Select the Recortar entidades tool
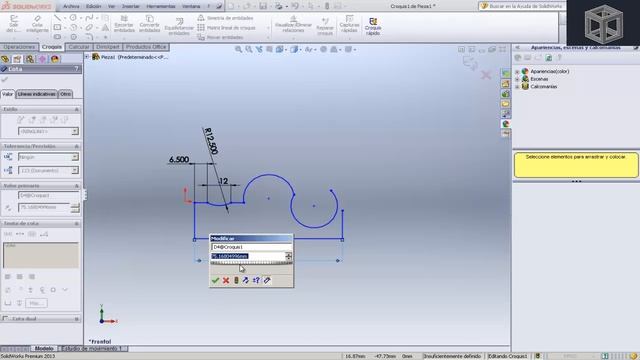The image size is (640, 360). [124, 24]
